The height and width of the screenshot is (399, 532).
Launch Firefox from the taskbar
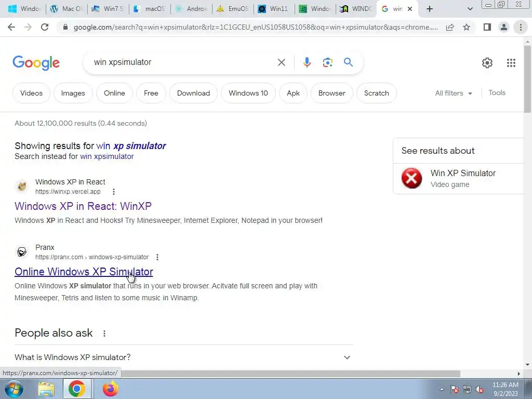pyautogui.click(x=110, y=389)
